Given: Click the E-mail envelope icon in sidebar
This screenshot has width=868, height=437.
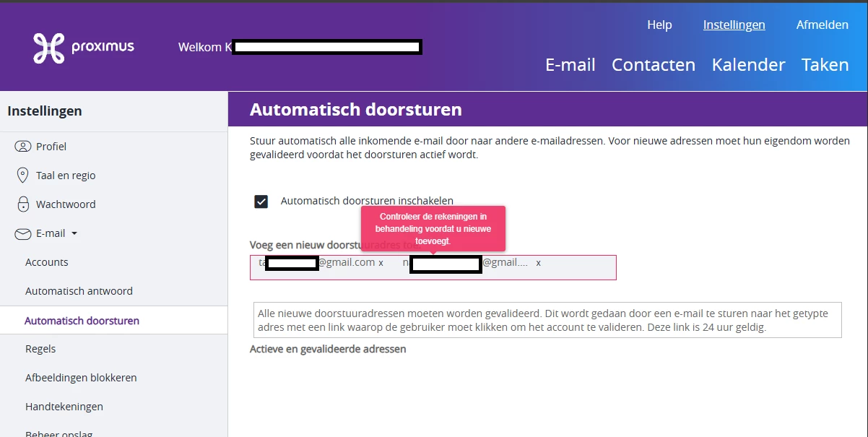Looking at the screenshot, I should 23,233.
